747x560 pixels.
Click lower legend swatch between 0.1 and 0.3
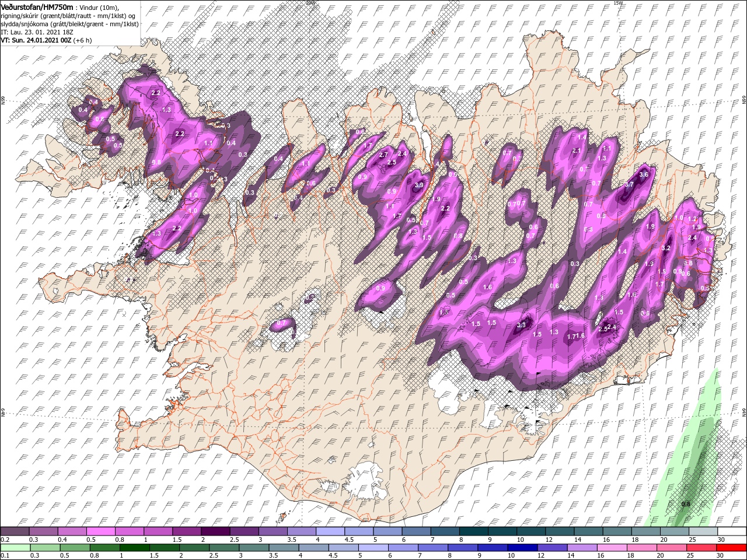[15, 548]
